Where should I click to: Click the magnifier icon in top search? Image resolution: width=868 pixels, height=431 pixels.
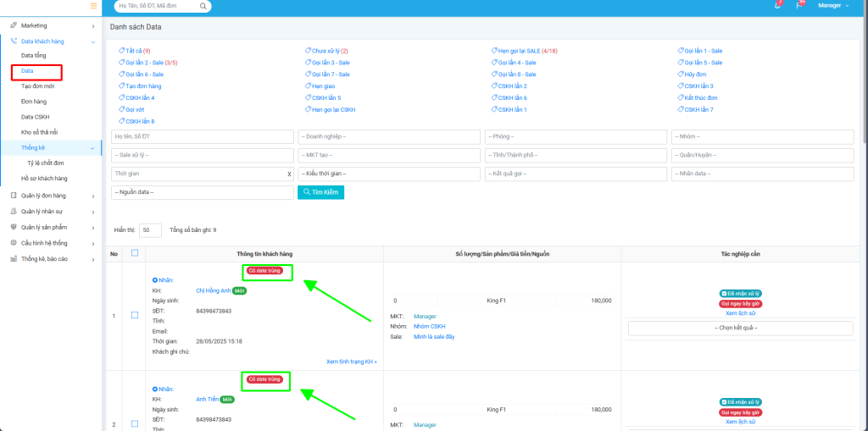pos(203,6)
